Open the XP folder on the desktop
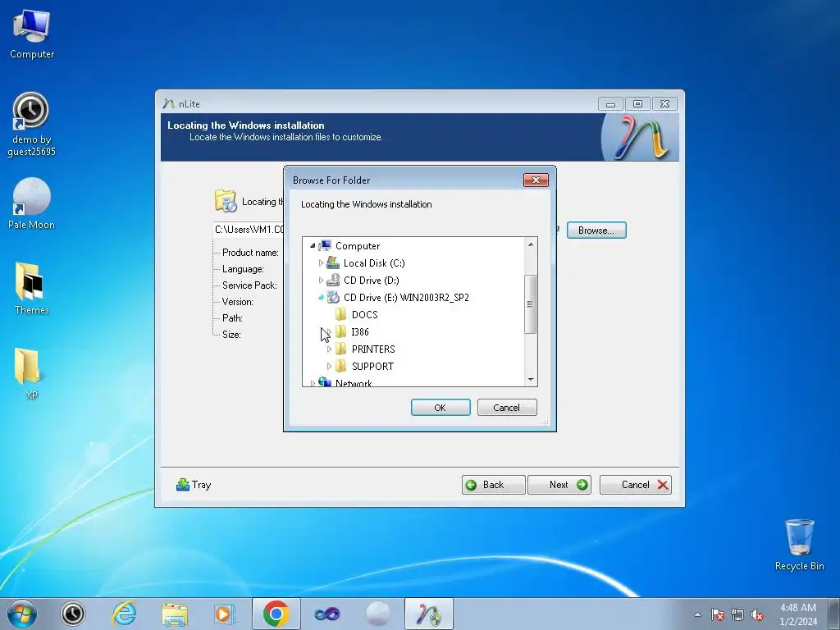 pyautogui.click(x=28, y=374)
